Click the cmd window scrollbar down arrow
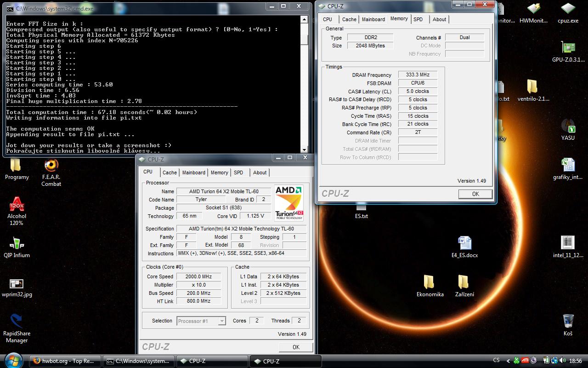The width and height of the screenshot is (588, 368). (304, 149)
